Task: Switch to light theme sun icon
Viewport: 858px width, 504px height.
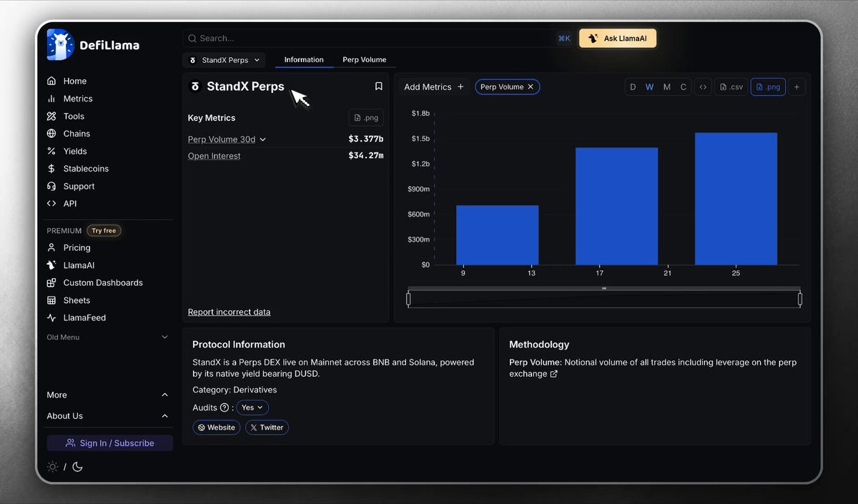Action: 53,467
